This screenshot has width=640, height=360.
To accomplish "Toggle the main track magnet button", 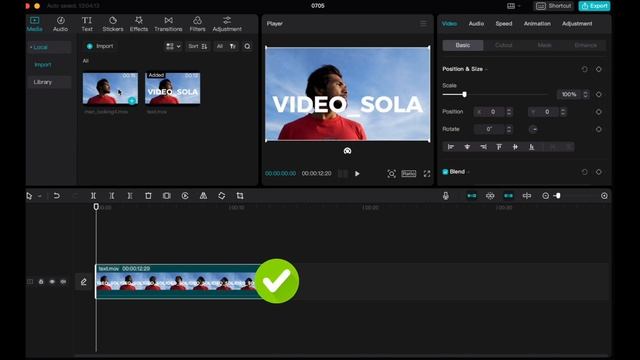I will point(472,196).
